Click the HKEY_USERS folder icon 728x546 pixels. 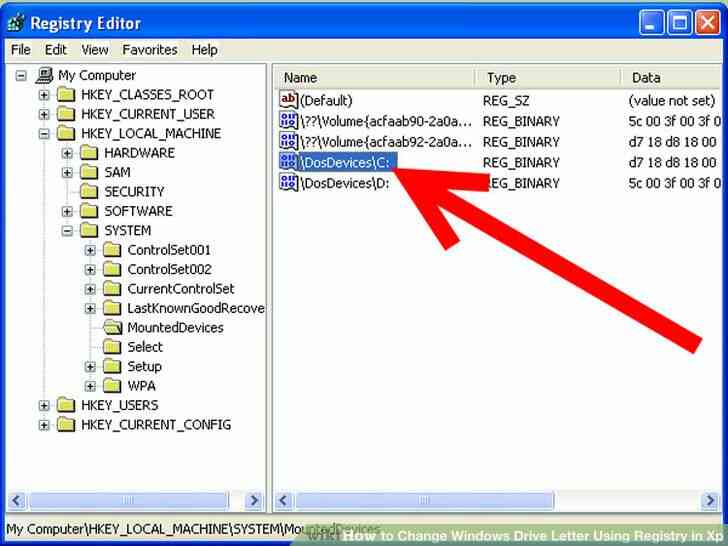(66, 406)
